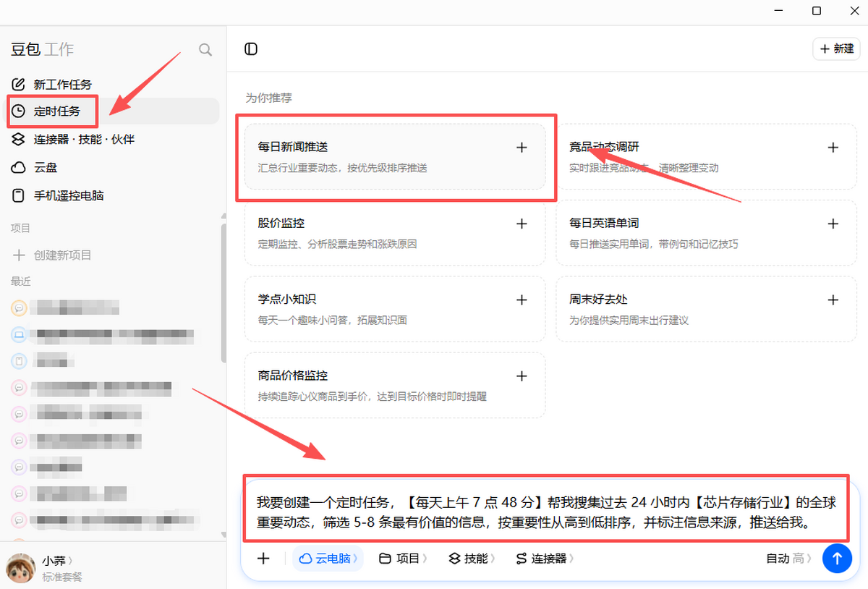The image size is (868, 589).
Task: Add the 股价监控 task via plus icon
Action: (x=522, y=224)
